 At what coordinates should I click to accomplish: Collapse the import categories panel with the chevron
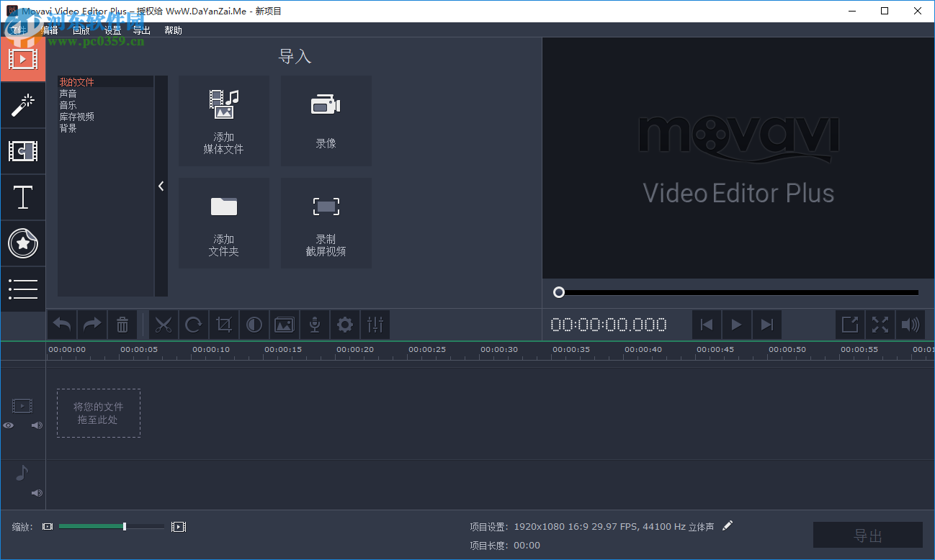161,185
